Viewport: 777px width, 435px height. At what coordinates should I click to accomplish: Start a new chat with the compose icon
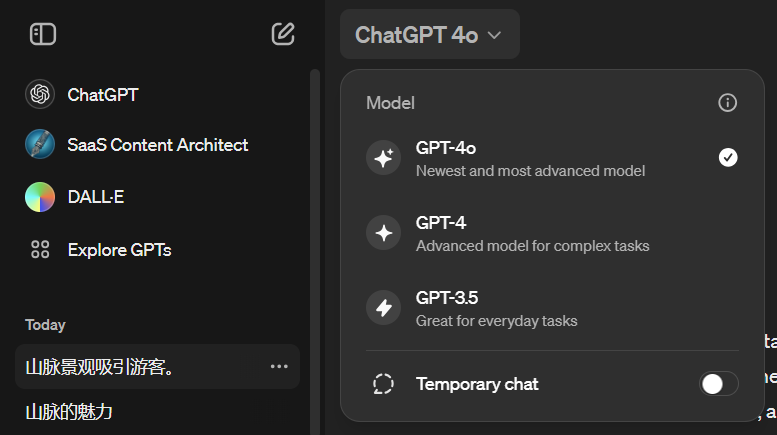(x=283, y=34)
